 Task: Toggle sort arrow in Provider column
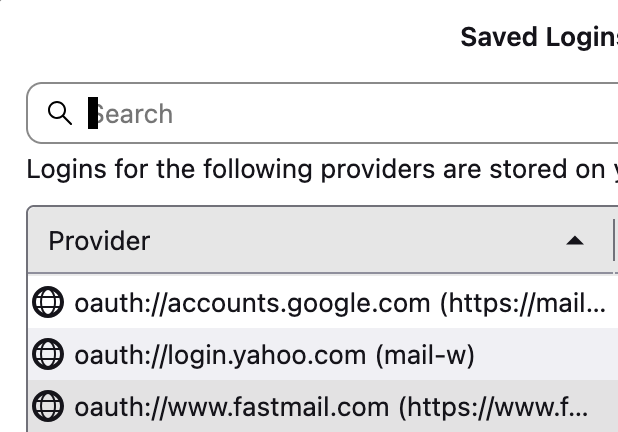click(574, 241)
